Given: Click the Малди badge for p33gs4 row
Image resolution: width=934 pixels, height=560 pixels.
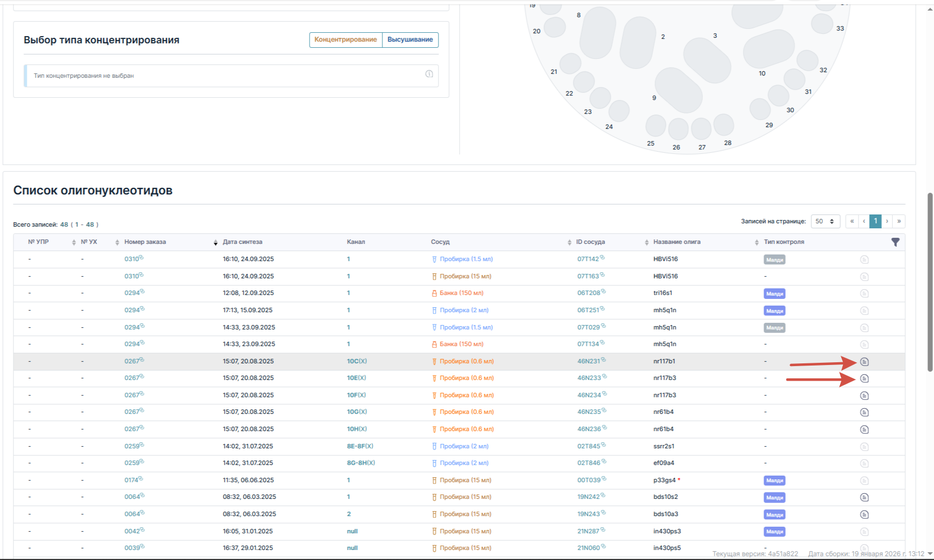Looking at the screenshot, I should [774, 481].
